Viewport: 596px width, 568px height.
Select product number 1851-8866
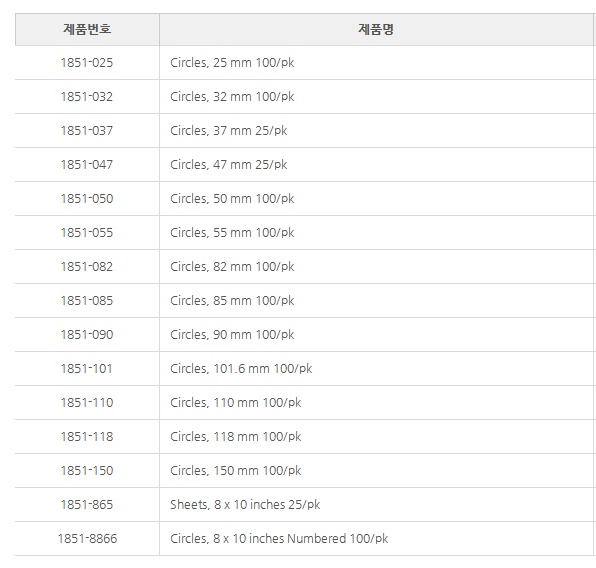87,539
